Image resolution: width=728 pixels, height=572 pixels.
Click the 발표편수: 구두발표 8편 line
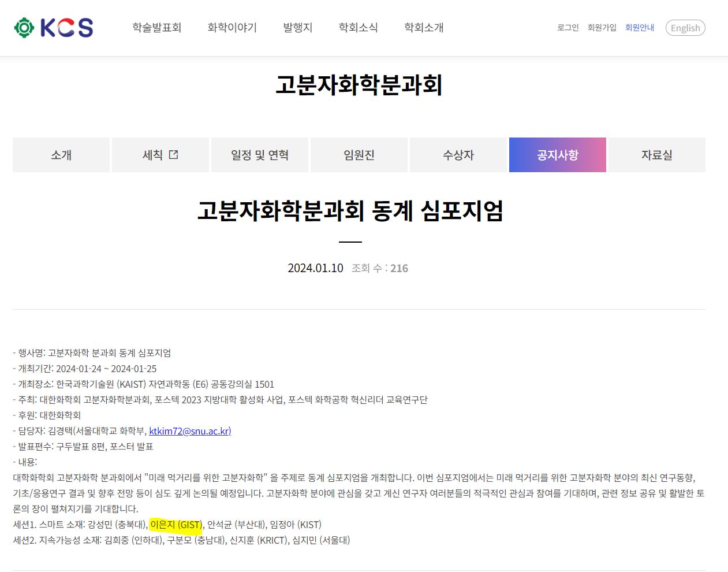(83, 447)
